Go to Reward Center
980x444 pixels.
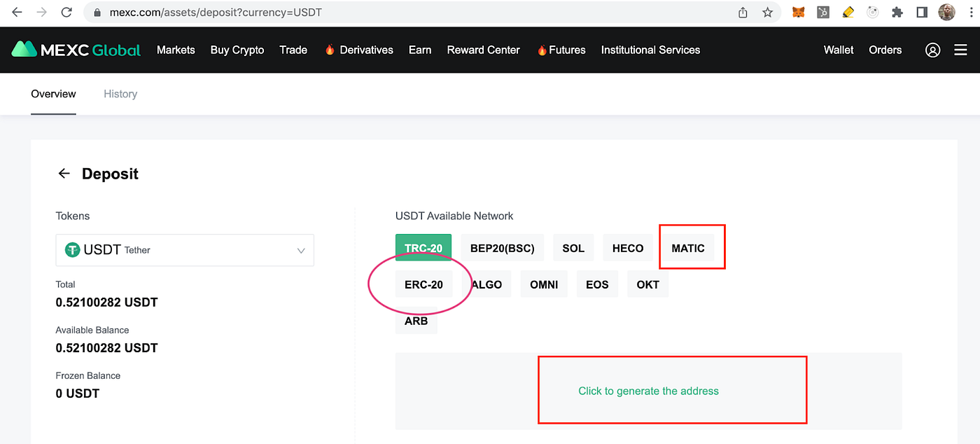click(x=483, y=50)
